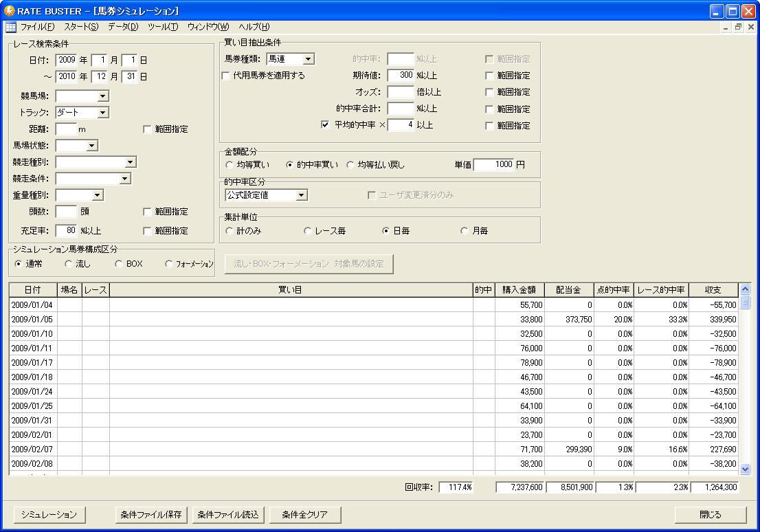This screenshot has width=760, height=532.
Task: Open the 馬券種類 dropdown showing 馬連
Action: click(x=309, y=59)
